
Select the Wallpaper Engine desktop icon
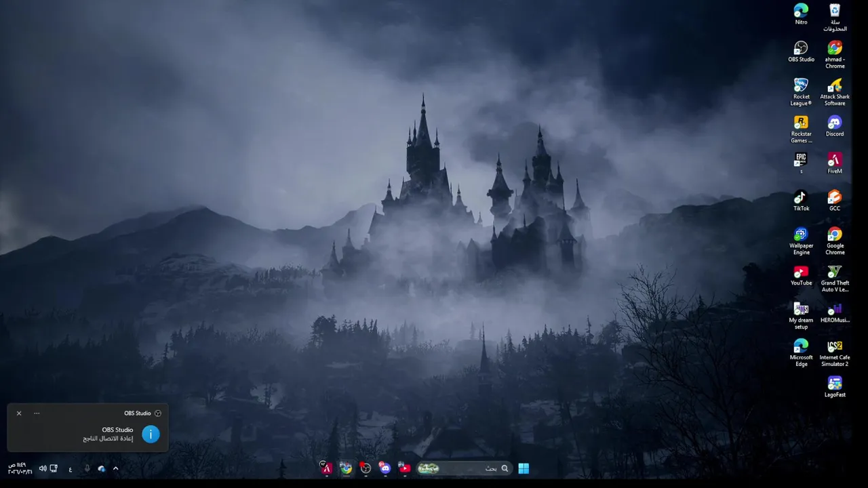click(801, 241)
